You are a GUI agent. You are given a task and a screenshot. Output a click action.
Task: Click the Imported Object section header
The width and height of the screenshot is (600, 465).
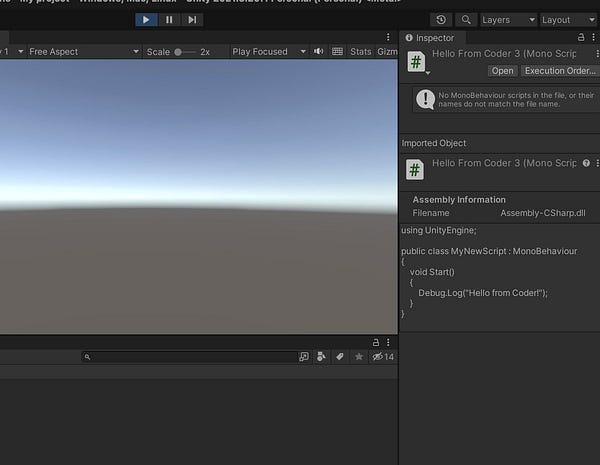[x=434, y=143]
